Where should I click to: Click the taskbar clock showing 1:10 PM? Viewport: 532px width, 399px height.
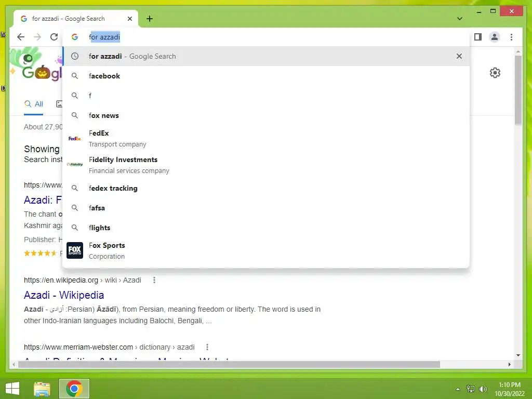(509, 389)
